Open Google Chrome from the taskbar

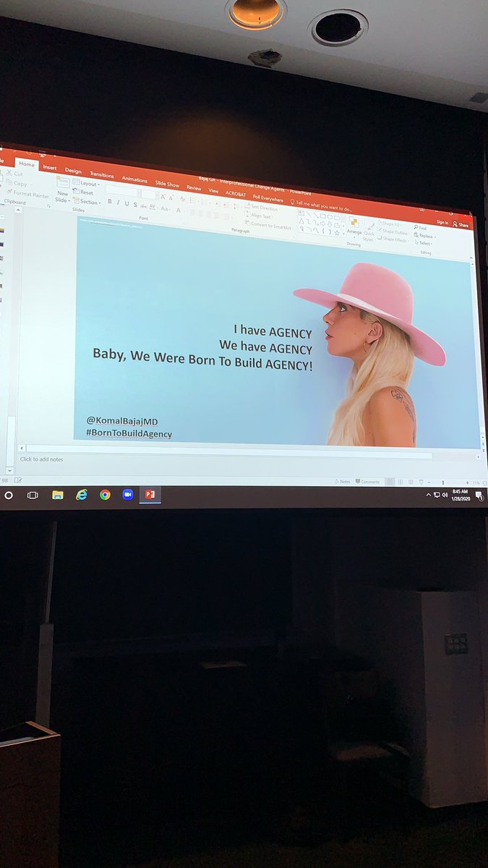[105, 495]
